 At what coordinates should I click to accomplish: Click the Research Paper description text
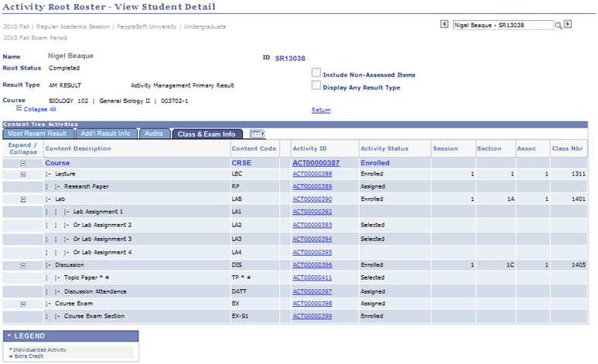pos(87,186)
